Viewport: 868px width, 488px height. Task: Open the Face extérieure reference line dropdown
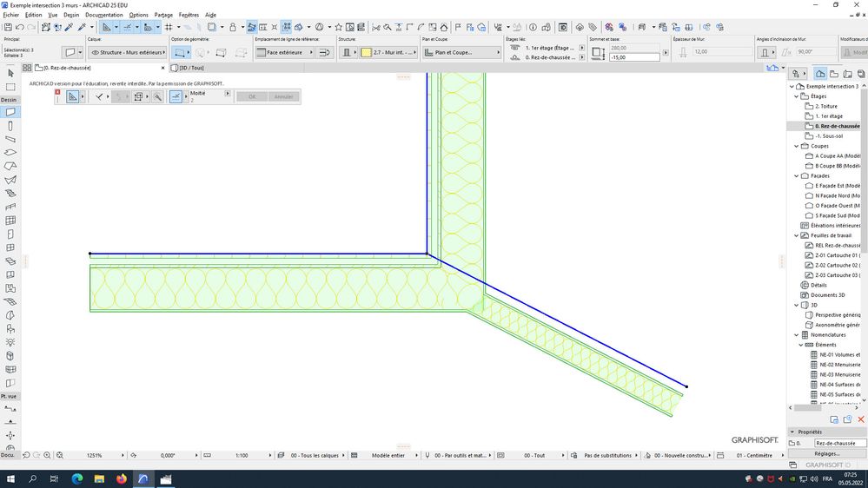coord(284,52)
